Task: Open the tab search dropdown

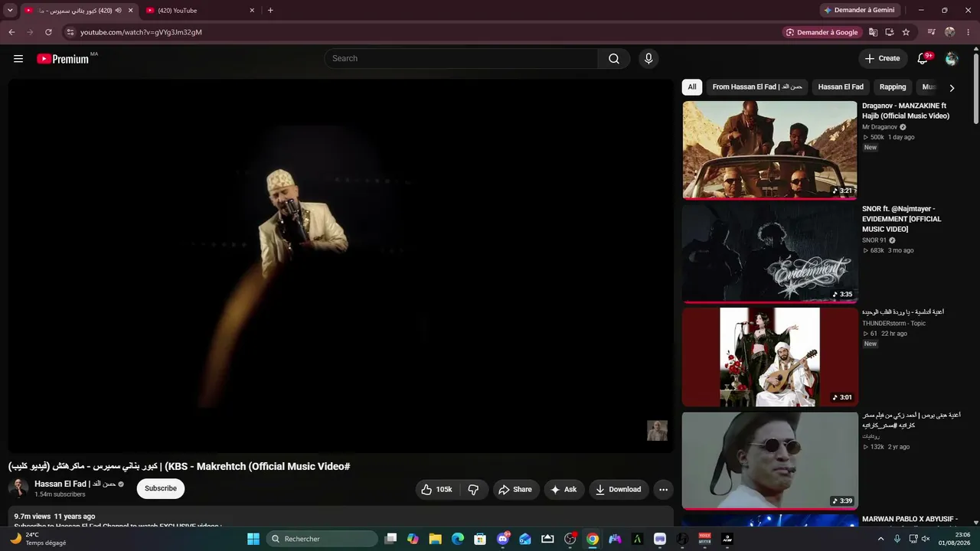Action: pos(10,11)
